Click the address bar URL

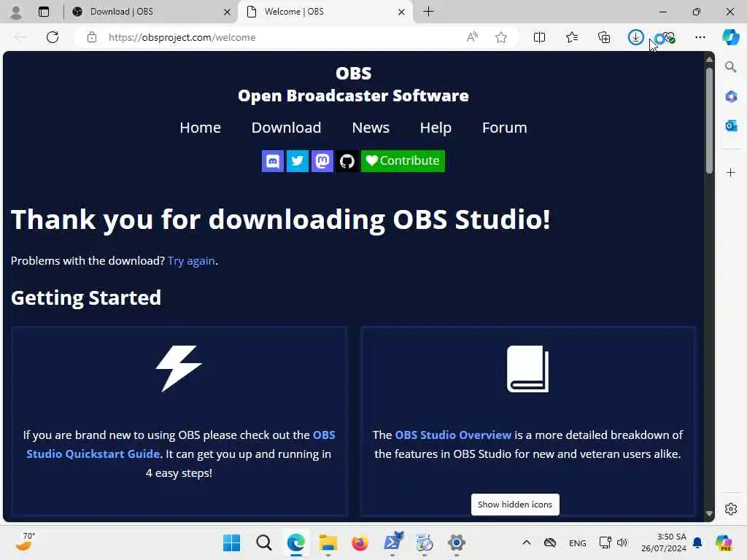(x=182, y=37)
